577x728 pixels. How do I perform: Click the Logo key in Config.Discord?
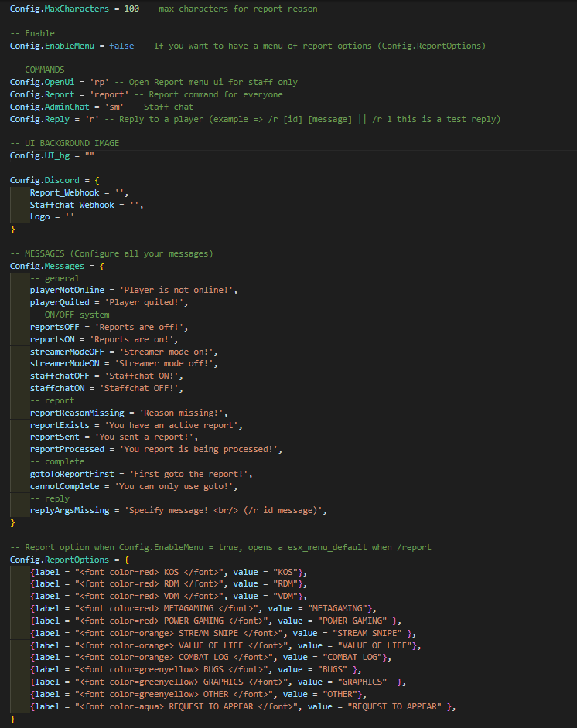tap(40, 217)
